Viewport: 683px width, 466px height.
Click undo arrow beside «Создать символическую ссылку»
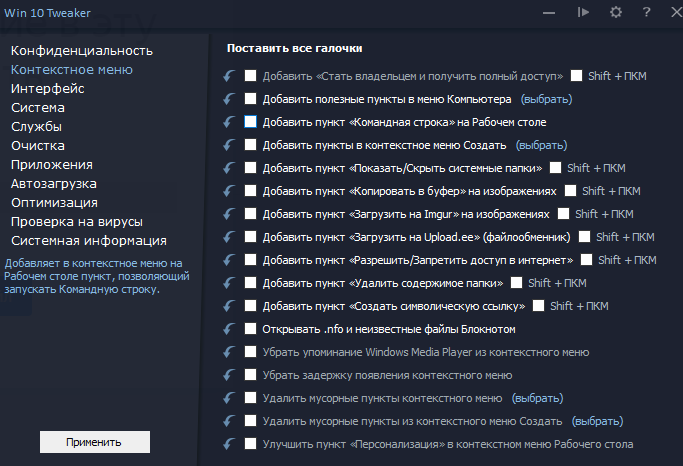[x=229, y=306]
